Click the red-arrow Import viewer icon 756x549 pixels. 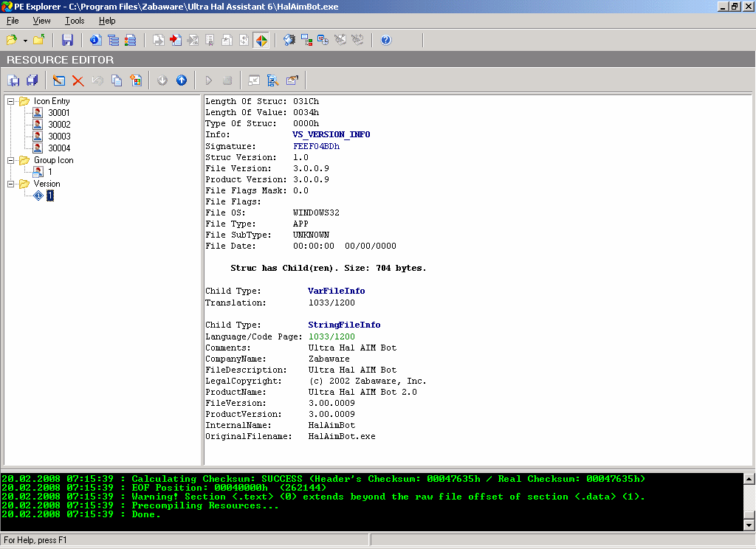[176, 40]
